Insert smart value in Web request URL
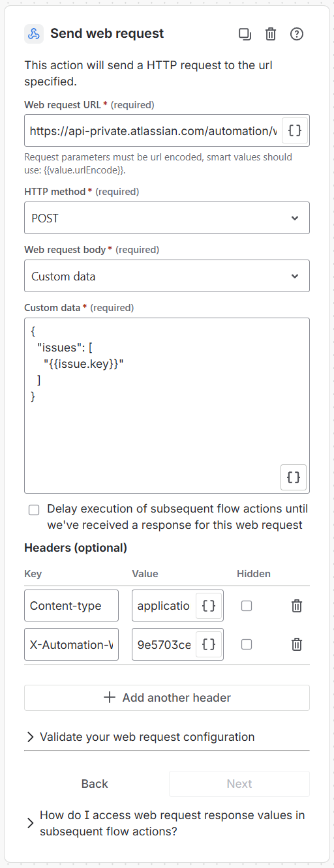This screenshot has height=868, width=334. tap(295, 130)
